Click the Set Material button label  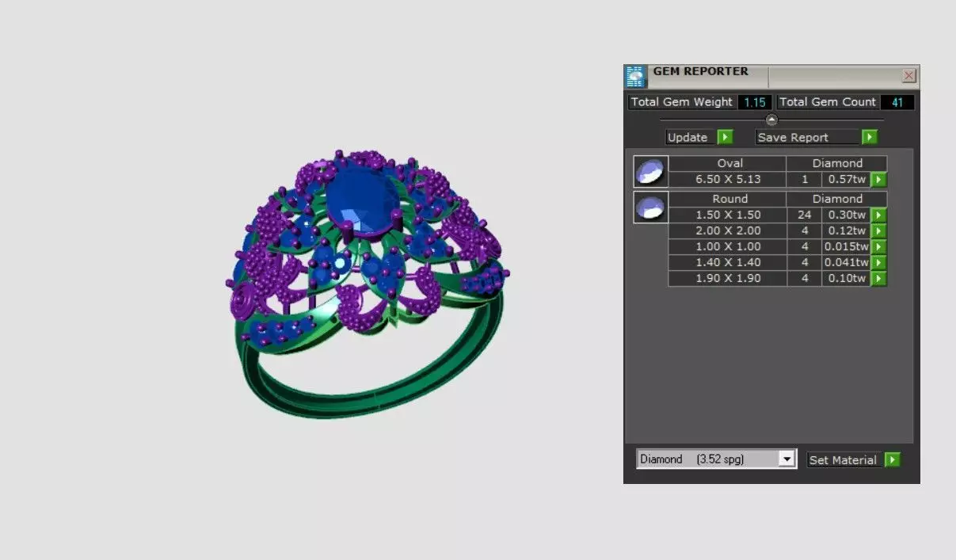tap(843, 460)
